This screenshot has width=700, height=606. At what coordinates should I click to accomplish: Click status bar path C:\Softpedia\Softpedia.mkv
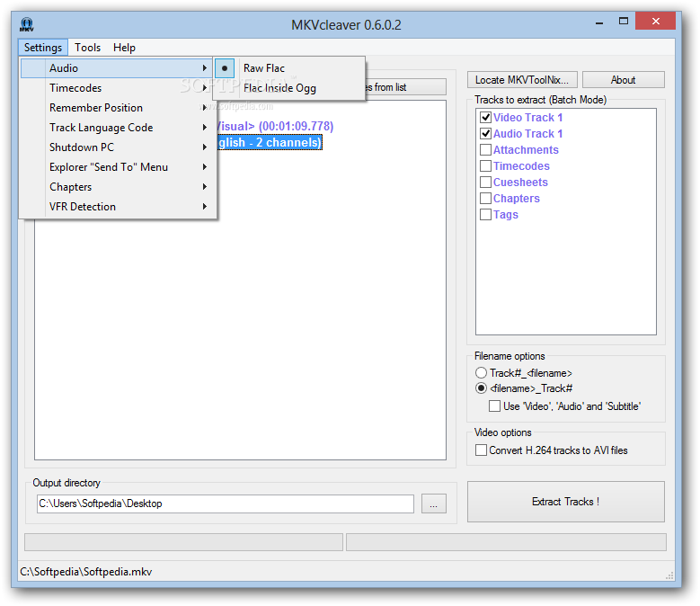point(86,572)
